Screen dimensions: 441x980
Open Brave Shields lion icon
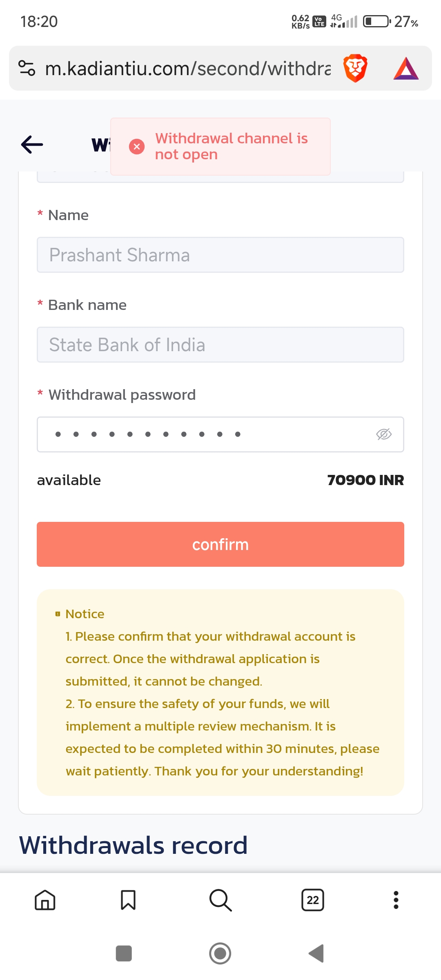[355, 68]
